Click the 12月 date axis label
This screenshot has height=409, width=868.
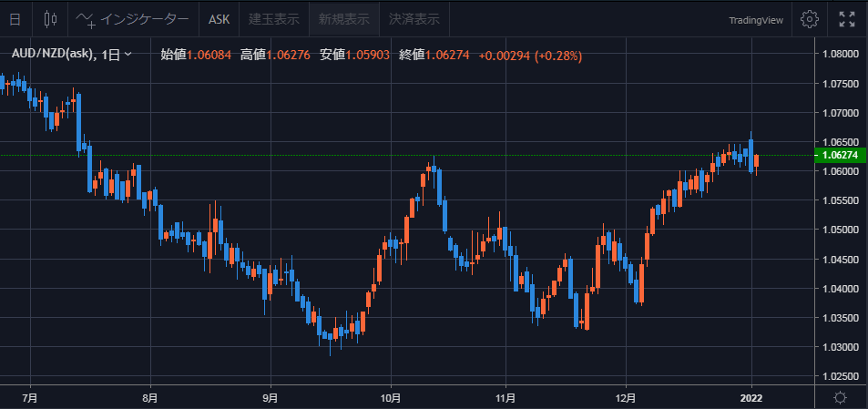tap(626, 397)
